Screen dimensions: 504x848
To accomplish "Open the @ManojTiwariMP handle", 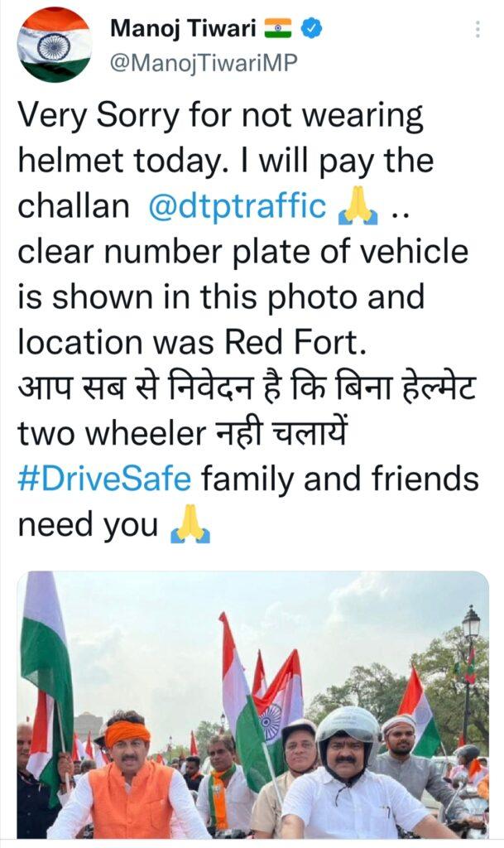I will (x=204, y=64).
